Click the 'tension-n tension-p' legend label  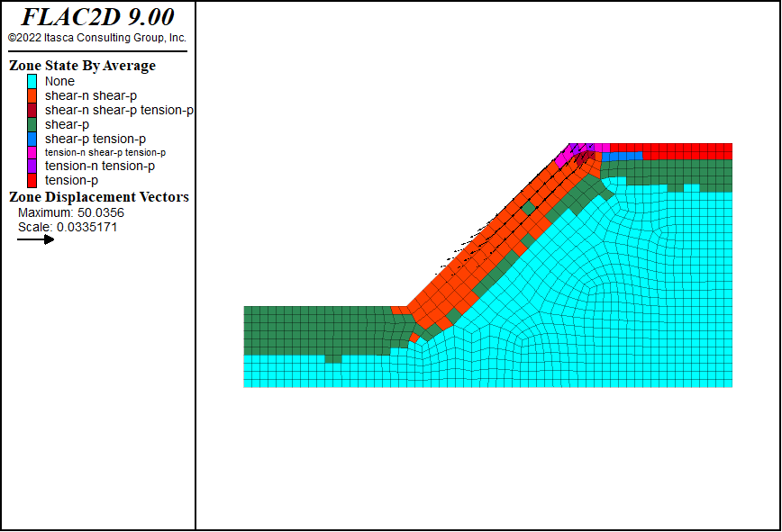[x=100, y=166]
